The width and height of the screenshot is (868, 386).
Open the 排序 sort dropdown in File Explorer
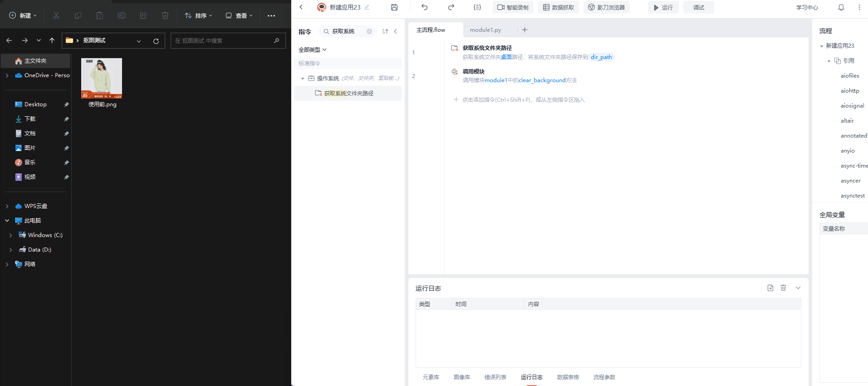(x=198, y=15)
